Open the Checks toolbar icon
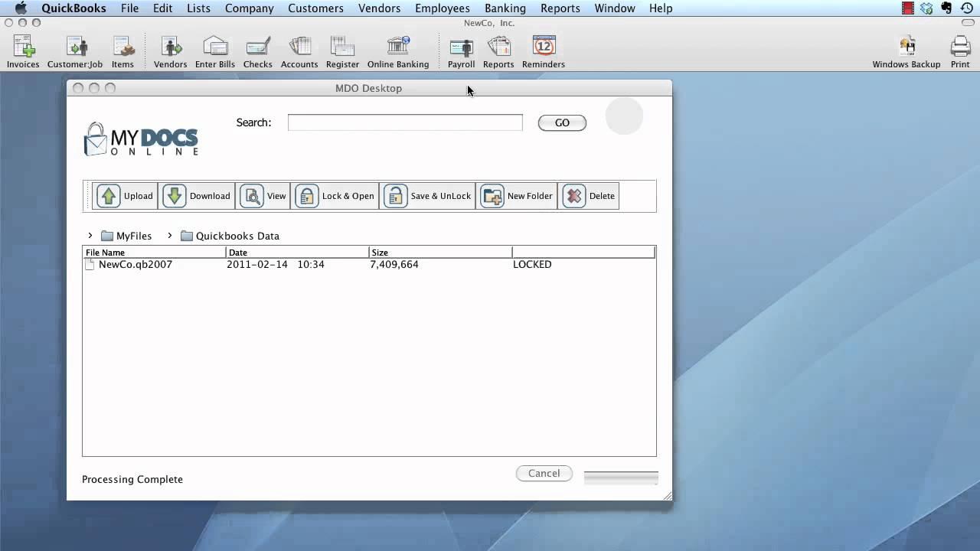 258,52
